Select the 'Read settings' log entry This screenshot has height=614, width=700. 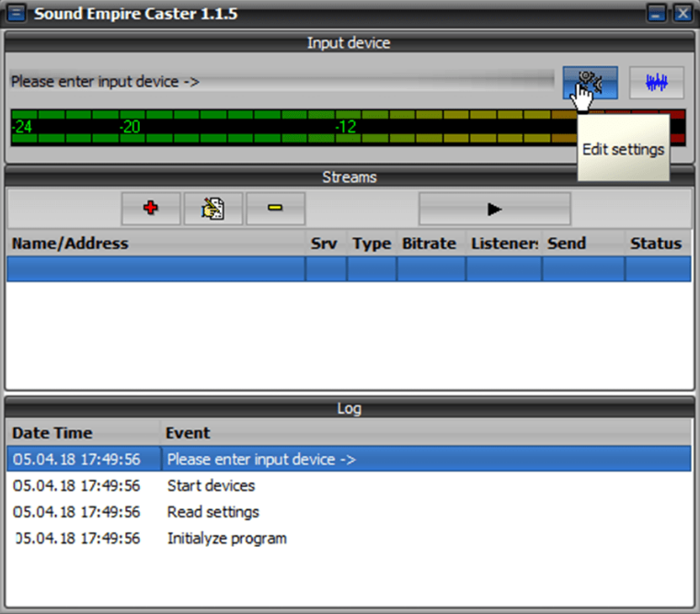tap(350, 512)
